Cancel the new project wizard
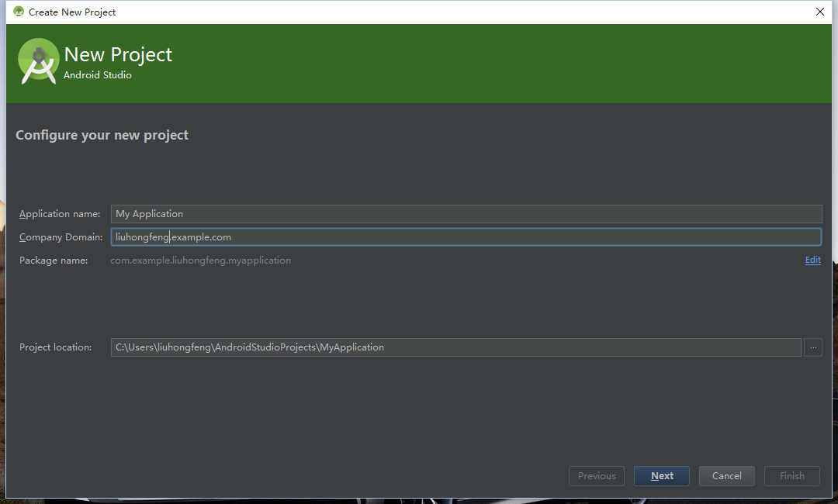The width and height of the screenshot is (838, 504). 727,476
